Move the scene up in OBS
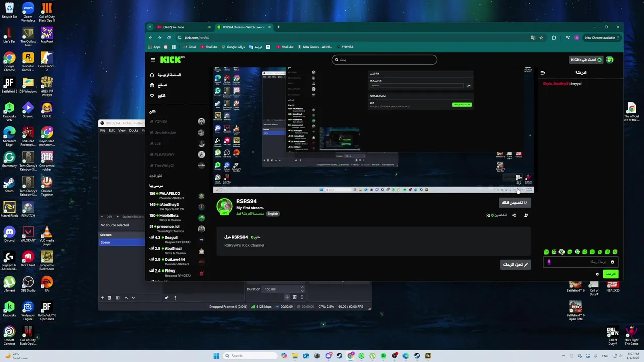The width and height of the screenshot is (644, 362). [x=126, y=298]
